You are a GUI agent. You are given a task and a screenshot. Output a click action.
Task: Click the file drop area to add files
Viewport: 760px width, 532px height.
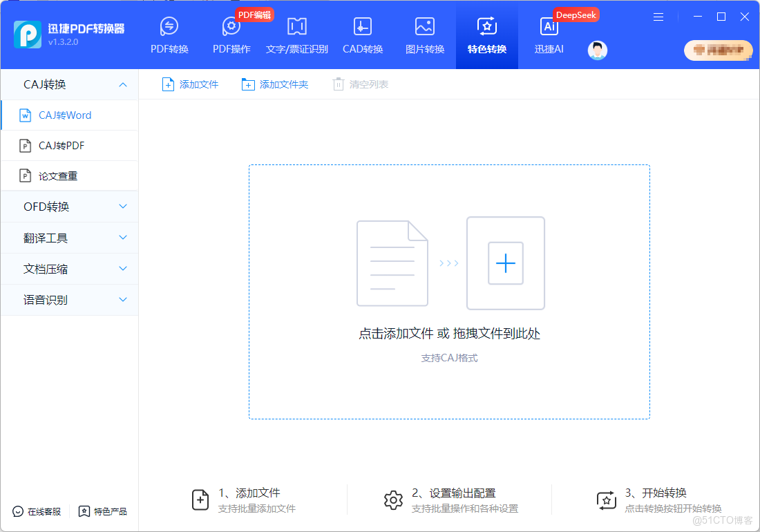[x=449, y=290]
